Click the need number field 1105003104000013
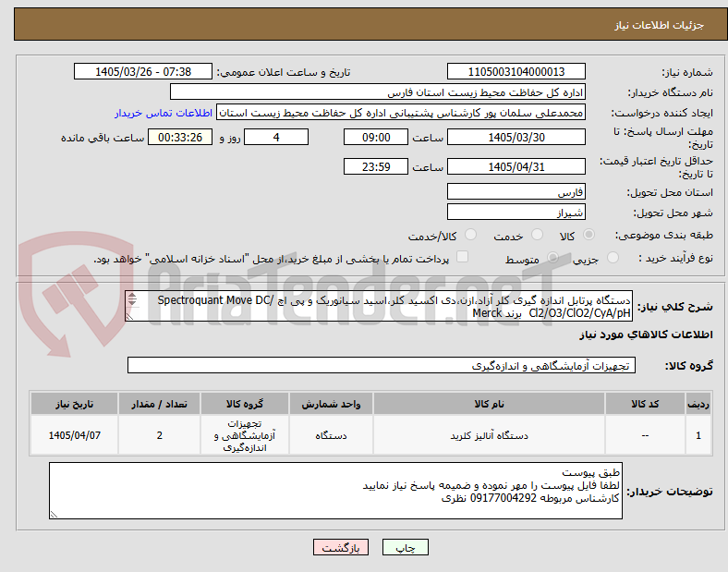The height and width of the screenshot is (572, 728). pos(516,71)
